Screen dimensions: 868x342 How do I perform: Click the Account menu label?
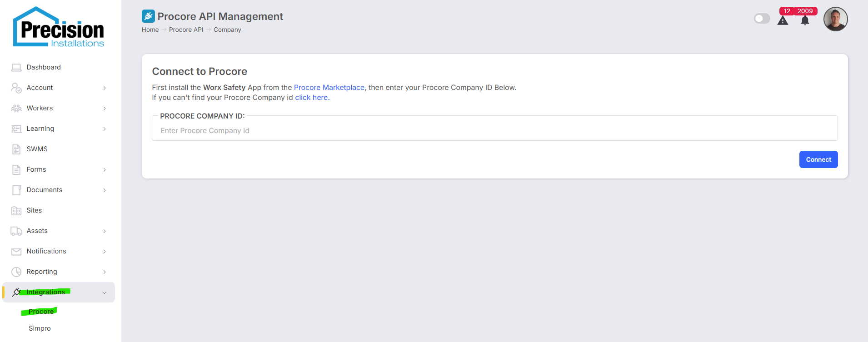pos(40,88)
